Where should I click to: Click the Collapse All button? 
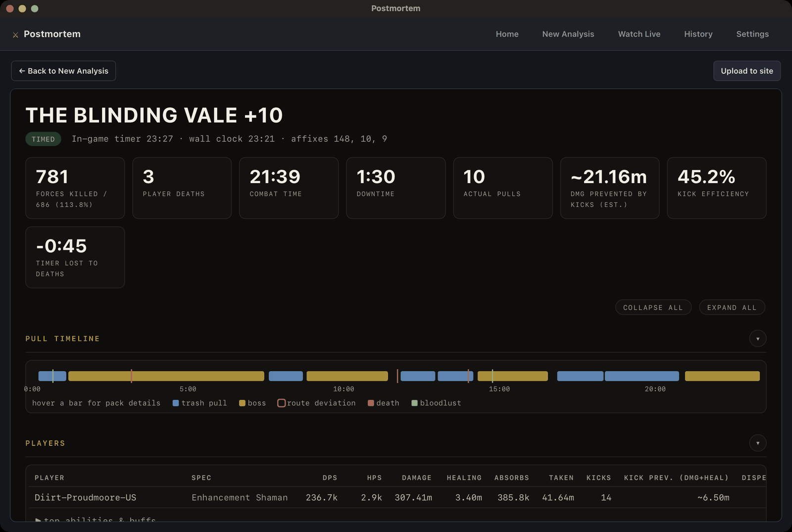(x=653, y=307)
